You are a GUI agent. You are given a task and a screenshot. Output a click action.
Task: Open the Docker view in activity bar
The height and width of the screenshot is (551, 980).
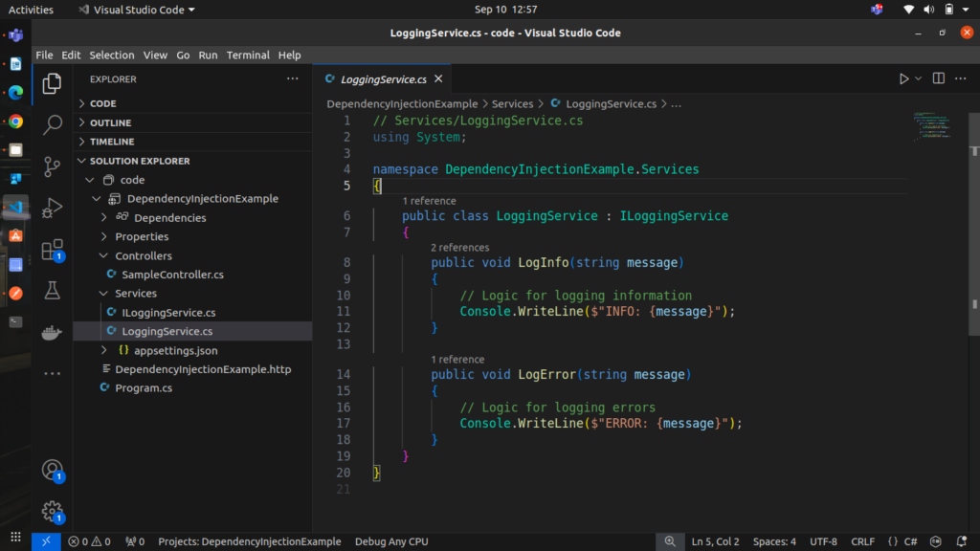tap(53, 333)
